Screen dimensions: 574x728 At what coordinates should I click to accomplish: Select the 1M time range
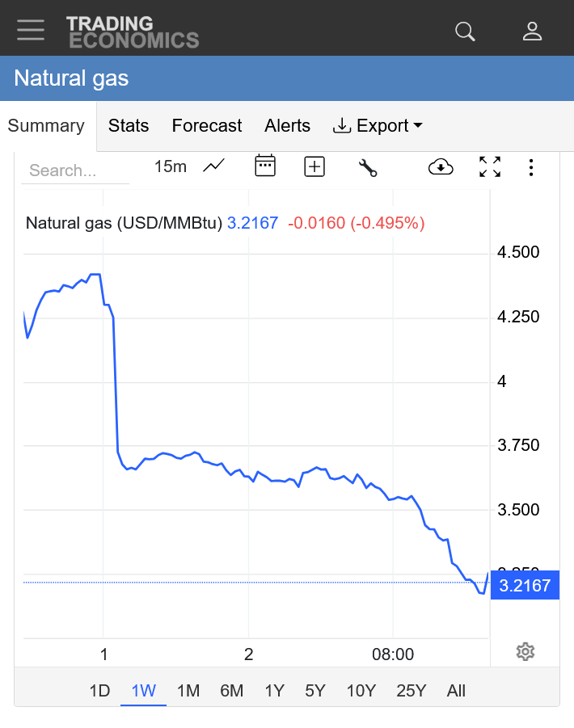point(188,691)
